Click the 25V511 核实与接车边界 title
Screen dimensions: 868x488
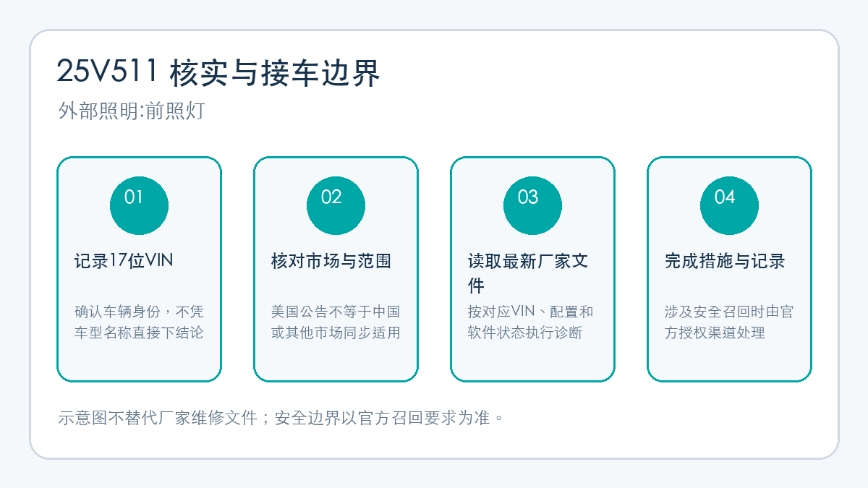point(218,72)
